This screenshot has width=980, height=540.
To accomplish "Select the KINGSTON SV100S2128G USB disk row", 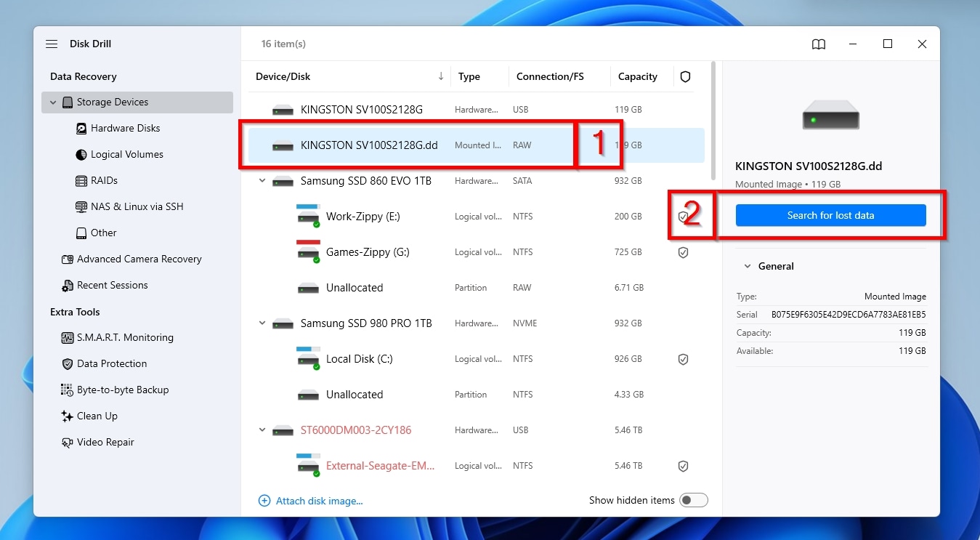I will [477, 110].
